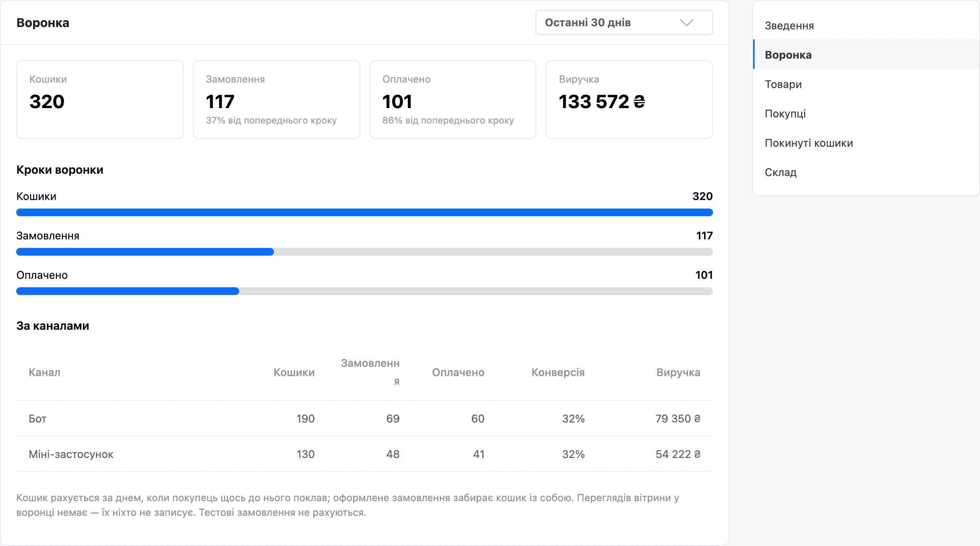The width and height of the screenshot is (980, 546).
Task: Click the Конверсія column header
Action: [558, 372]
